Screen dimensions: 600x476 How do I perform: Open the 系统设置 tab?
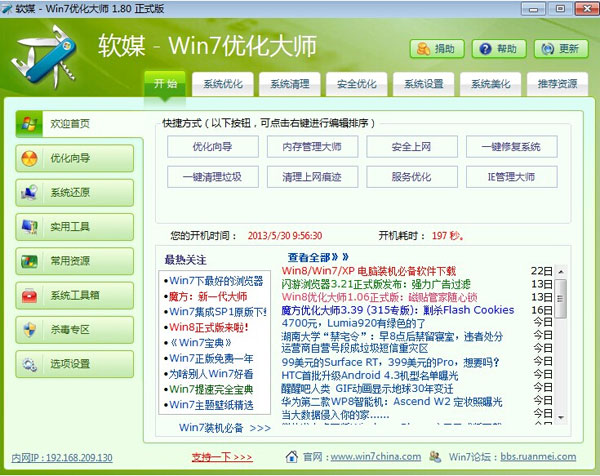[424, 84]
